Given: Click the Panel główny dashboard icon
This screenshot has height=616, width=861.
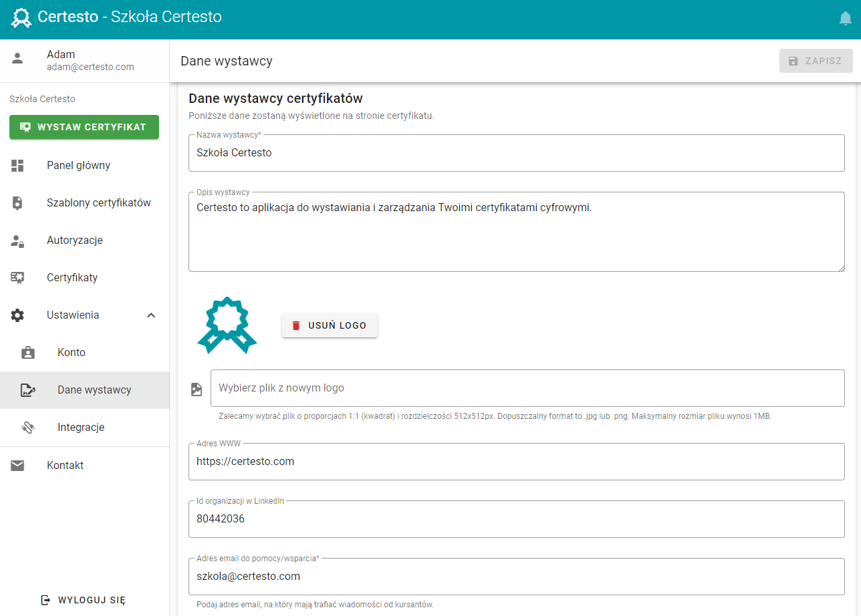Looking at the screenshot, I should point(17,166).
